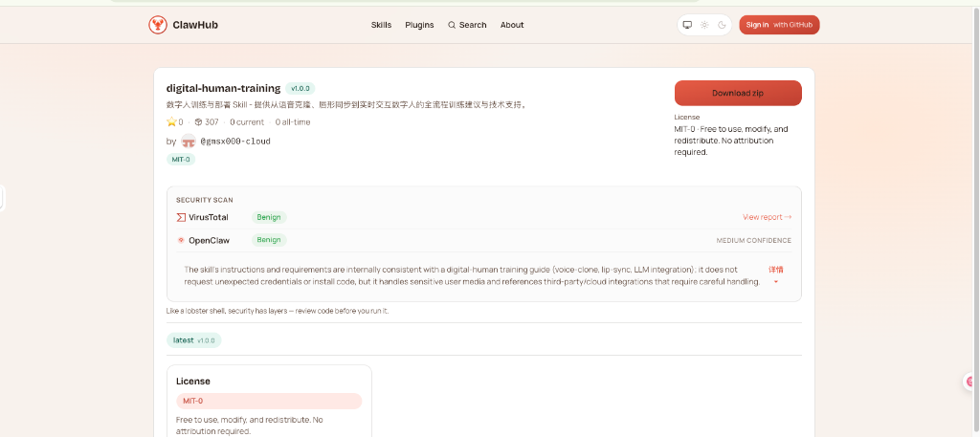Click the 0 all-time installs text

click(293, 121)
